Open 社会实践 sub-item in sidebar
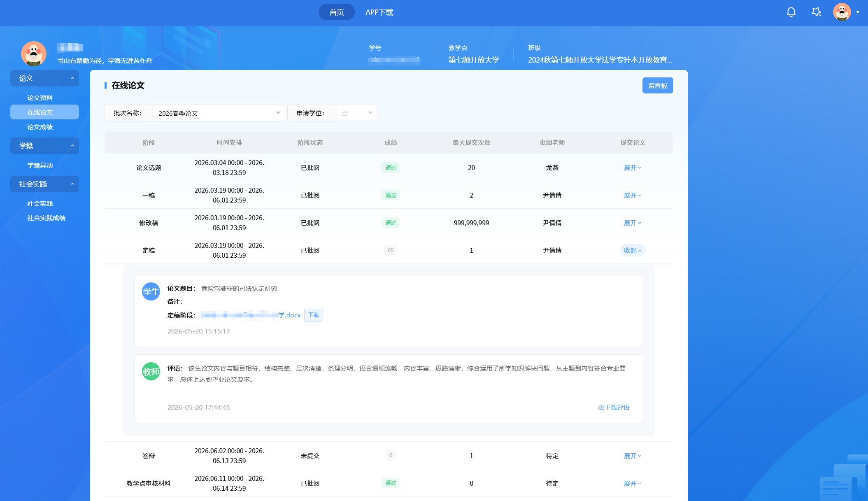This screenshot has height=501, width=868. pyautogui.click(x=40, y=203)
